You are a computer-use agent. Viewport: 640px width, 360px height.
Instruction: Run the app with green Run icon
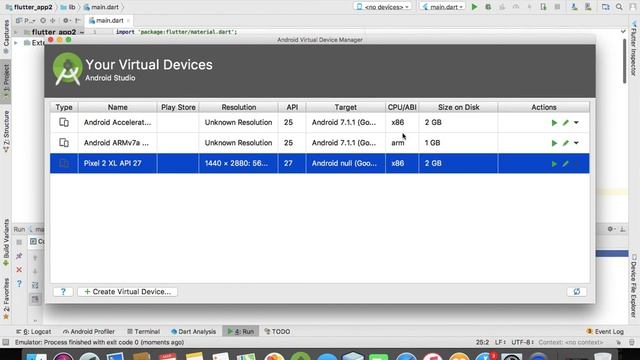click(474, 7)
